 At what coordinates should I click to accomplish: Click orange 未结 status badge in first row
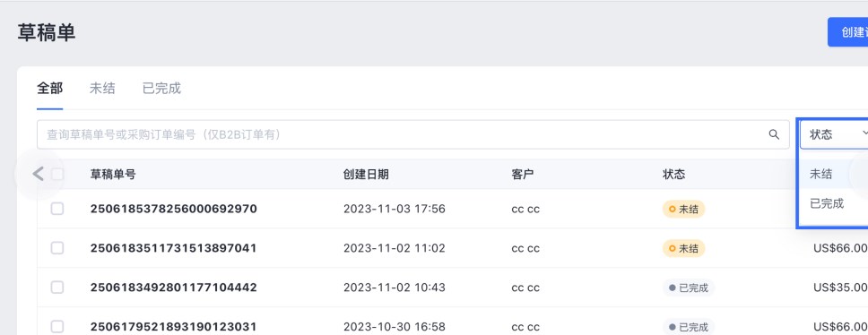point(683,209)
